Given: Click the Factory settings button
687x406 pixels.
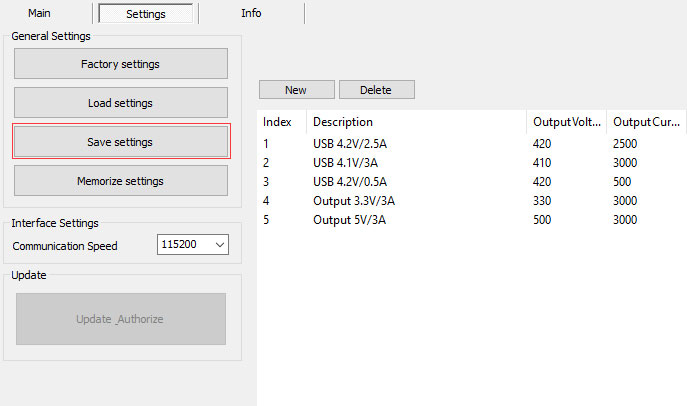Looking at the screenshot, I should [x=120, y=64].
